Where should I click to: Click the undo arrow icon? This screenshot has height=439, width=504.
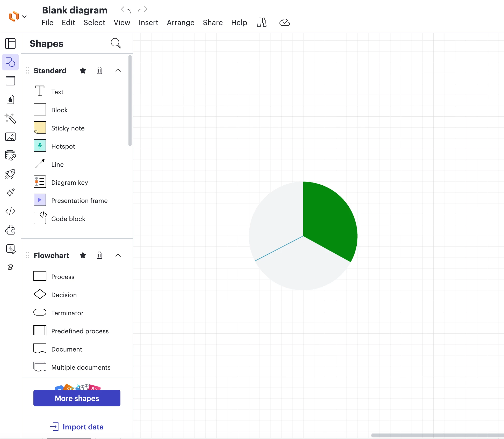[126, 10]
